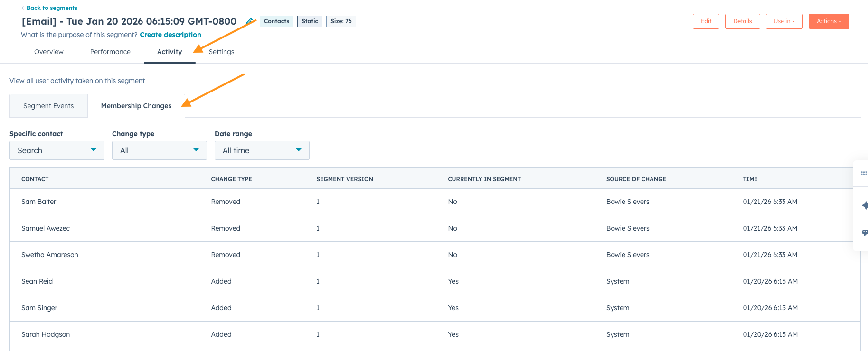
Task: Click the grid dots drag handle icon
Action: (x=864, y=173)
